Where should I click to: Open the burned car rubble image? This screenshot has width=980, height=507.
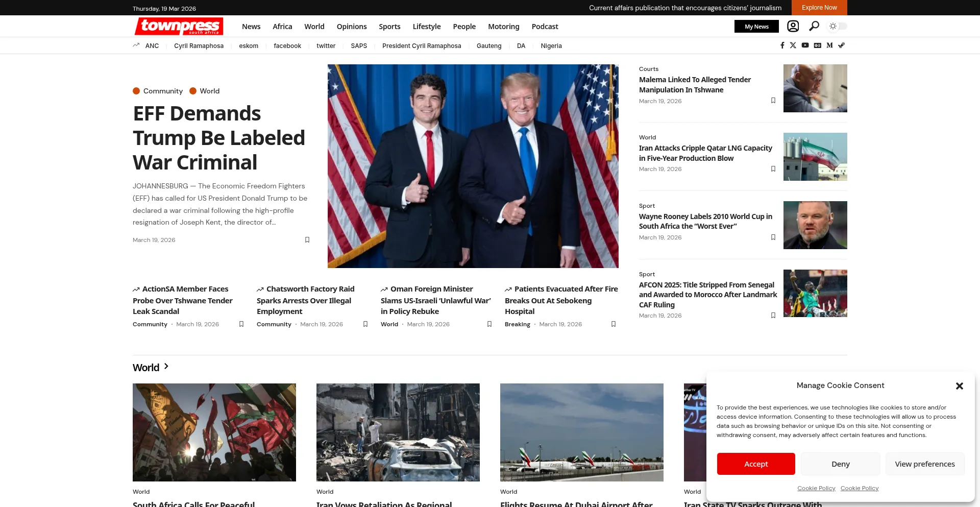(398, 432)
